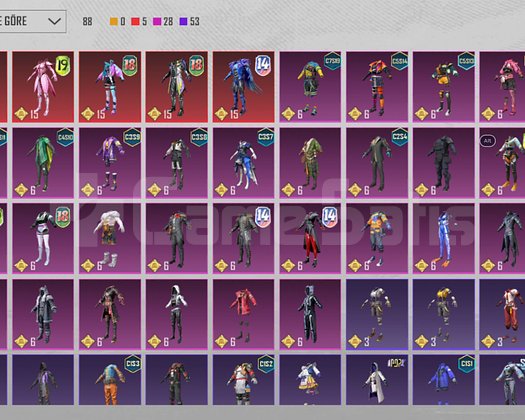Click the C7S9 season badge icon
Image resolution: width=525 pixels, height=420 pixels.
[x=332, y=61]
